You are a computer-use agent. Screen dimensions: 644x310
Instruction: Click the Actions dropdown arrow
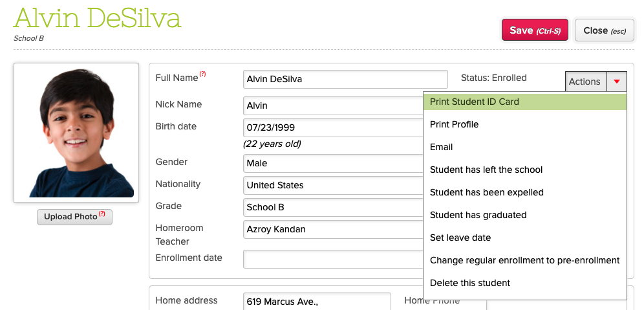click(617, 82)
